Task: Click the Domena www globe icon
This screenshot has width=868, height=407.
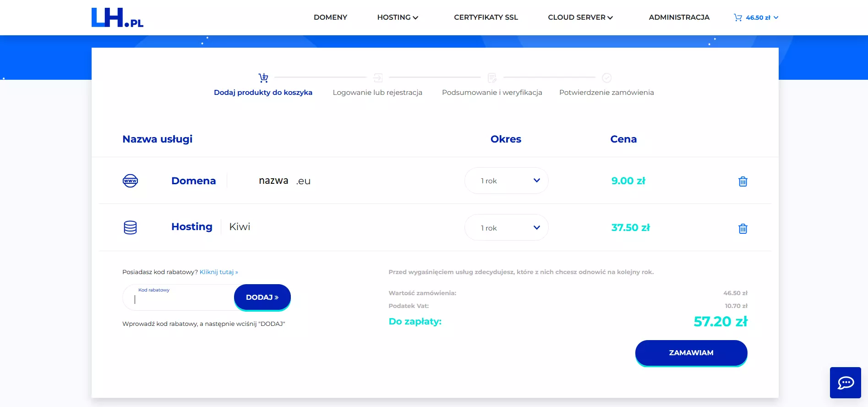Action: tap(131, 181)
